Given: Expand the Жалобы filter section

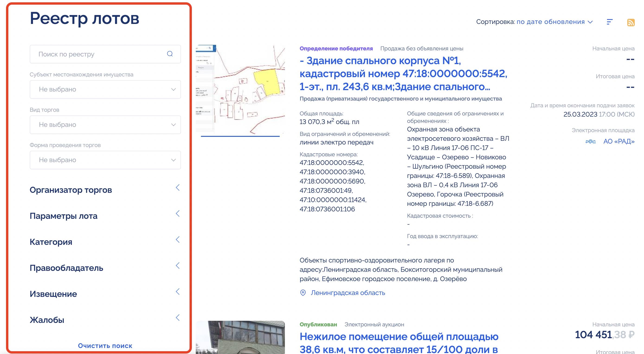Looking at the screenshot, I should tap(105, 320).
